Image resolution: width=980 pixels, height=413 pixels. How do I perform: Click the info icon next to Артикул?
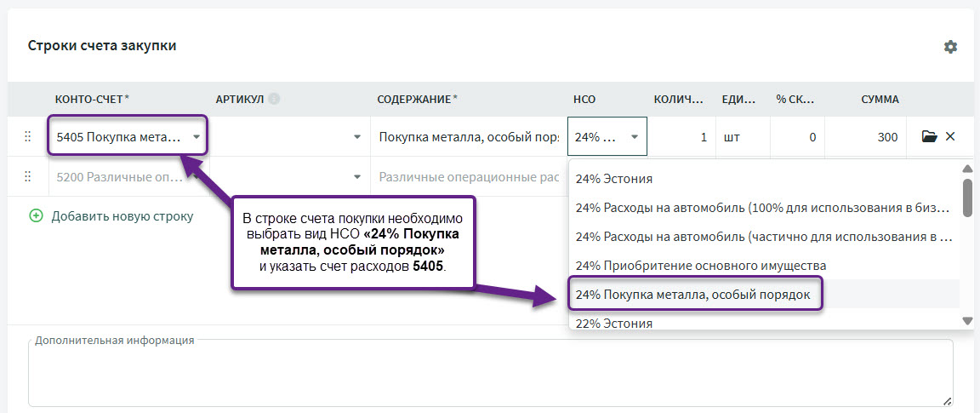(x=274, y=99)
